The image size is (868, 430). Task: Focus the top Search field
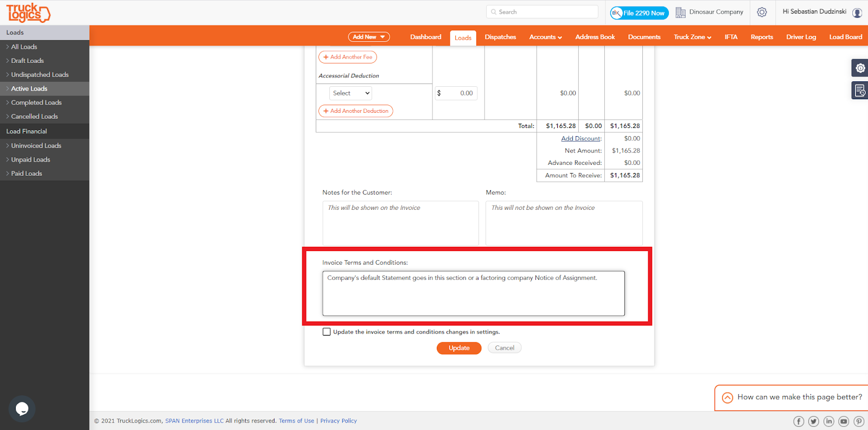(x=542, y=12)
